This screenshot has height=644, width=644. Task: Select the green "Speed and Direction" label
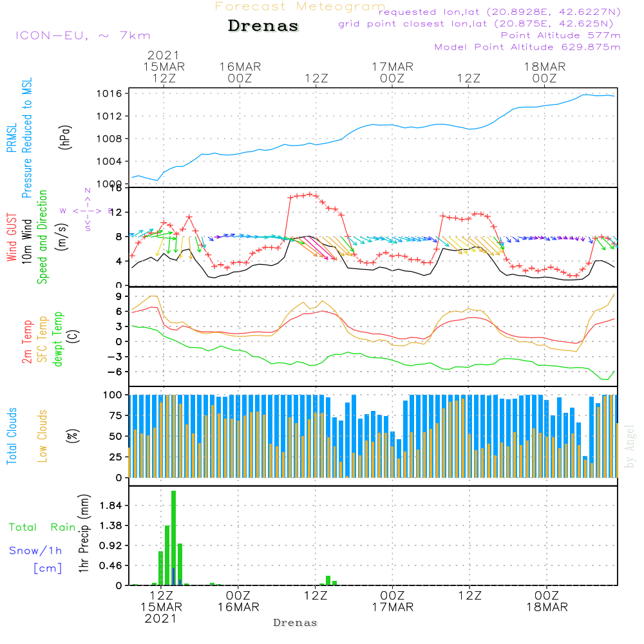pyautogui.click(x=42, y=237)
